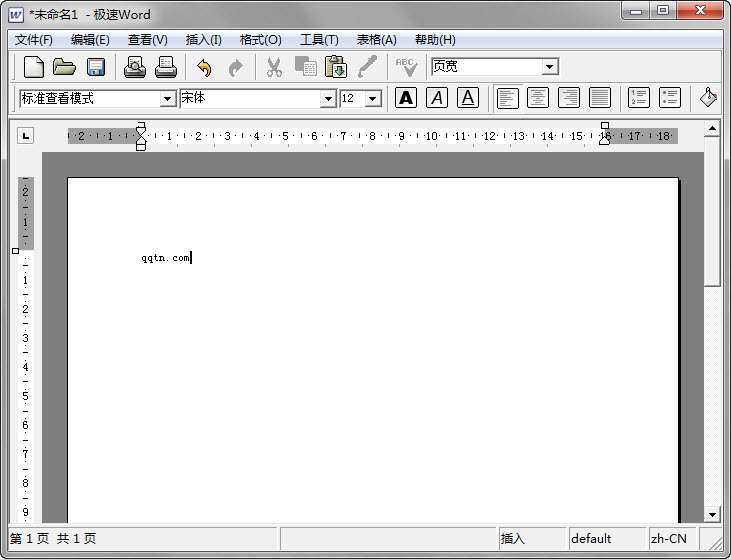Toggle underline text formatting
Image resolution: width=731 pixels, height=559 pixels.
pyautogui.click(x=468, y=98)
